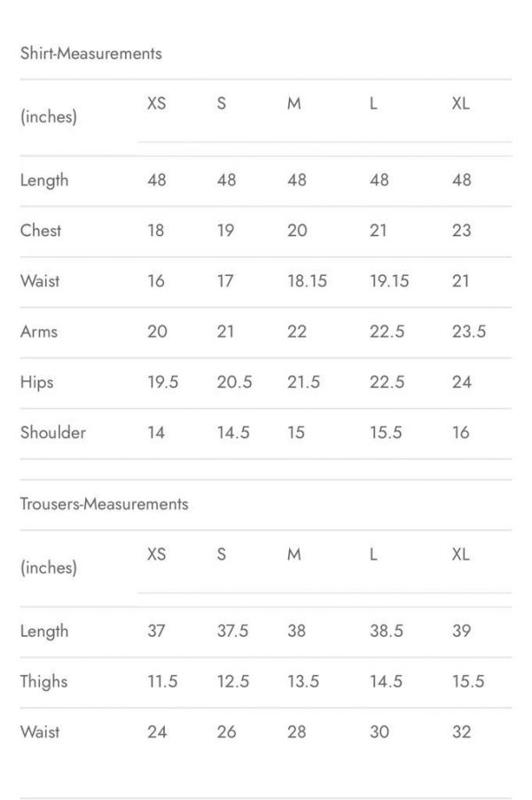Select XS column header in shirt table
Viewport: 532px width, 800px height.
coord(156,103)
